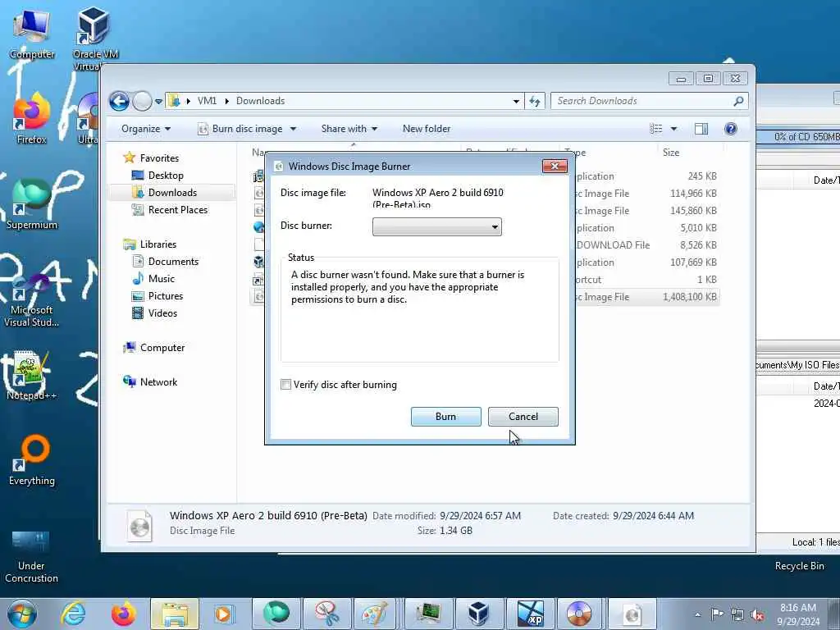The width and height of the screenshot is (840, 630).
Task: Click the Explorer help question icon
Action: [x=730, y=129]
